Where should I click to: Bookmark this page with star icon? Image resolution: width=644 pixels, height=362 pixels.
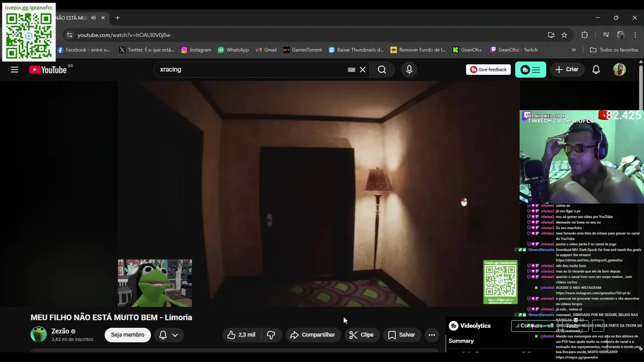click(x=565, y=35)
